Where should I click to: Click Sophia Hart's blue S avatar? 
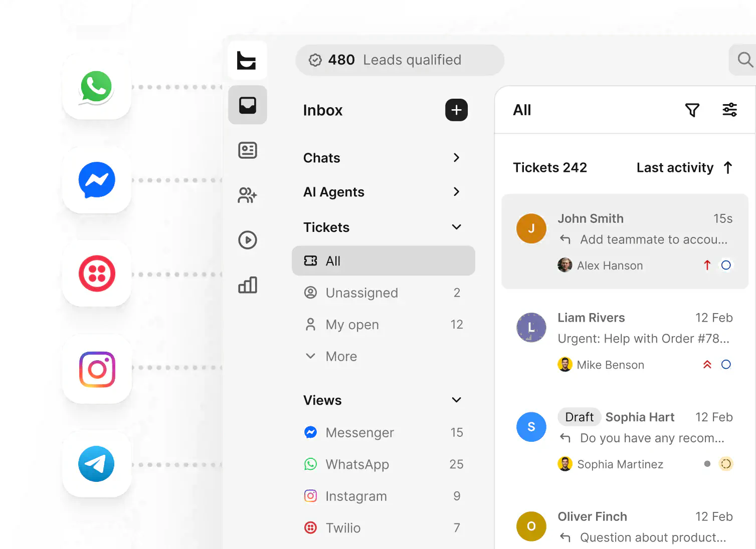[x=531, y=427]
